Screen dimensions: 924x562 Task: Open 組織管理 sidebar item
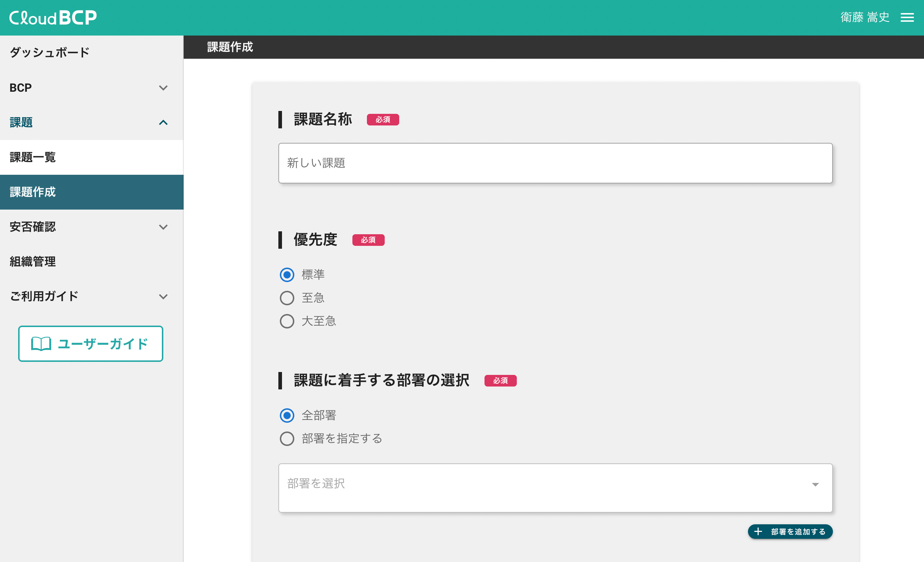tap(33, 261)
